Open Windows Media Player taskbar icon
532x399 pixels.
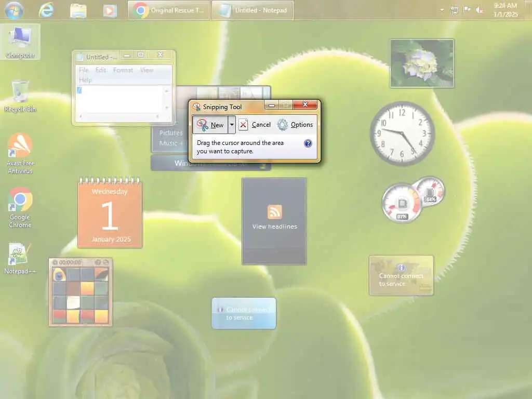point(110,10)
